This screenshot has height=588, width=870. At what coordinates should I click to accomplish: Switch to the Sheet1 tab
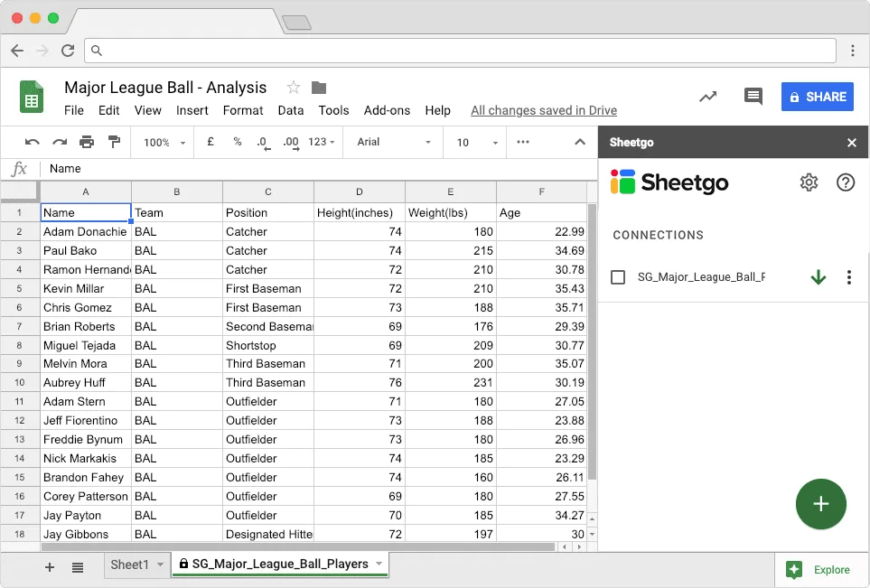tap(131, 564)
